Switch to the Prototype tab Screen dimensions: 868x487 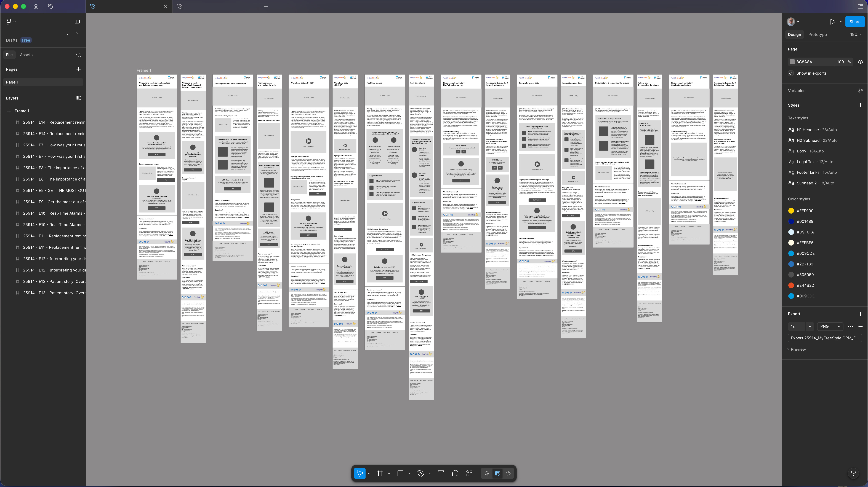pos(817,34)
